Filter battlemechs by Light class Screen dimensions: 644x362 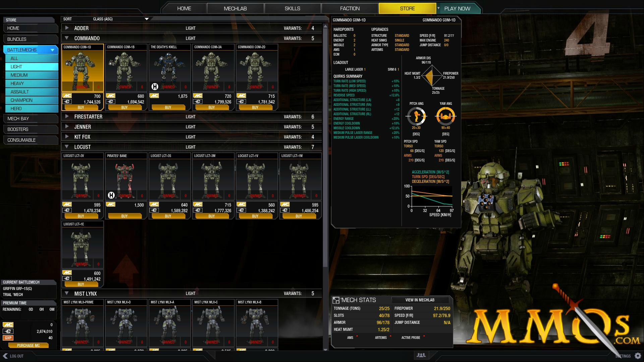click(x=32, y=67)
